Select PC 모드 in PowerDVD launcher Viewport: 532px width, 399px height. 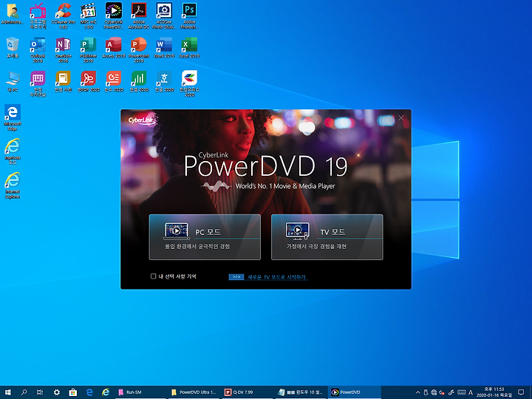point(205,237)
